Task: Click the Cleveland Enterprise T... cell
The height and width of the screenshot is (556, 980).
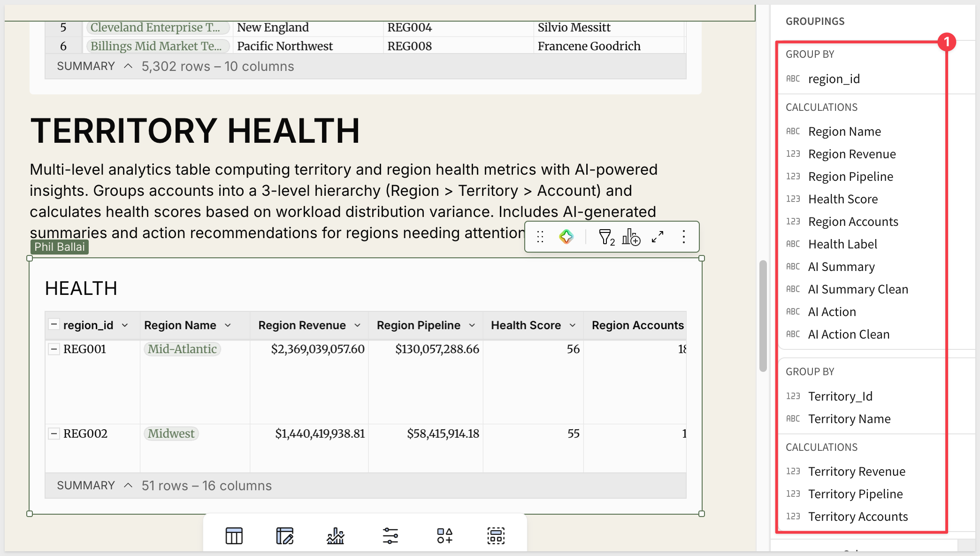Action: pos(158,27)
